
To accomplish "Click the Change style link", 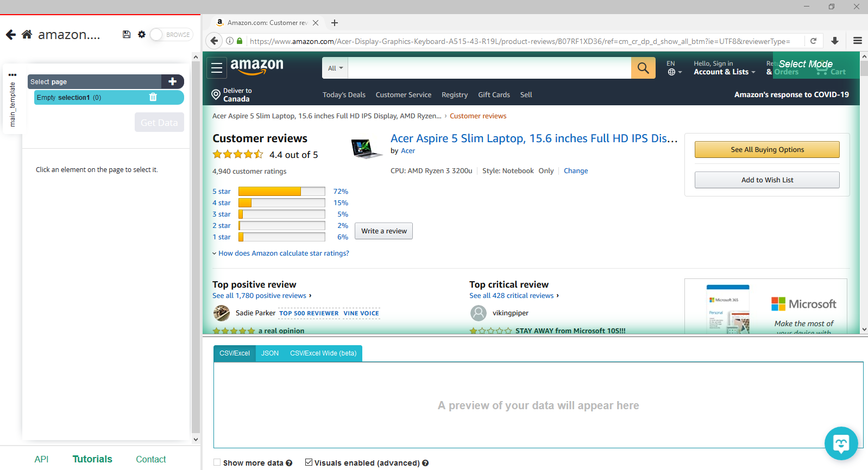I will 576,170.
